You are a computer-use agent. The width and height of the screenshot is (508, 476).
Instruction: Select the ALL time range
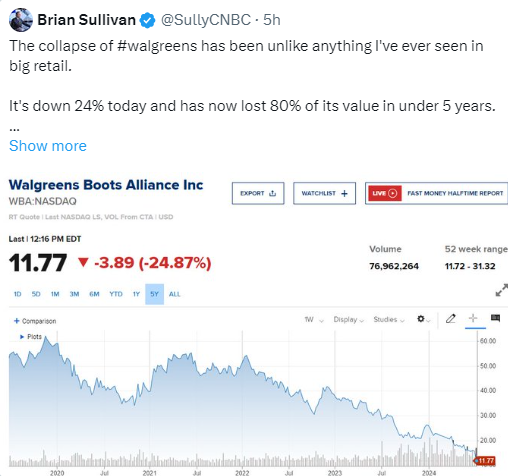tap(174, 294)
